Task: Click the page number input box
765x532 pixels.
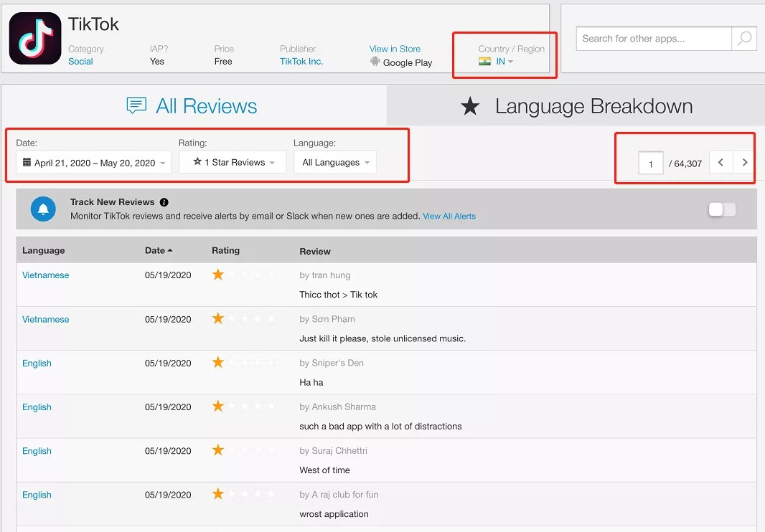Action: [650, 163]
